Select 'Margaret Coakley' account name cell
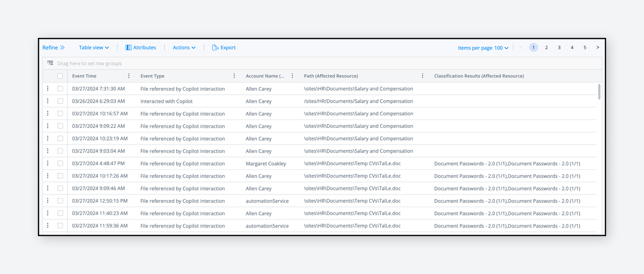The height and width of the screenshot is (274, 644). [266, 163]
